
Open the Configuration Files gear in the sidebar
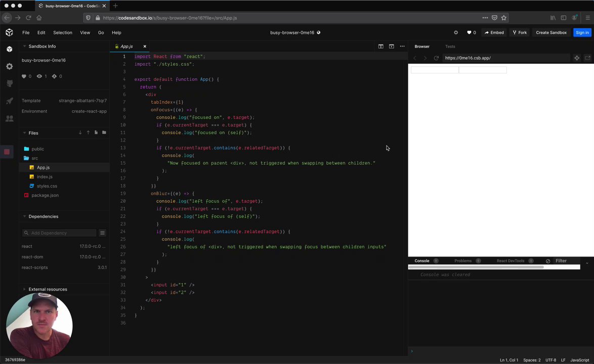coord(9,66)
